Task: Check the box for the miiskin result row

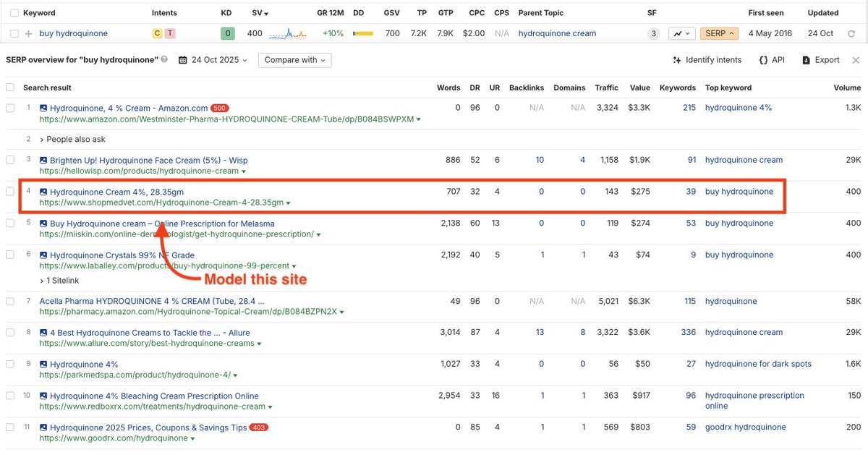Action: [x=10, y=224]
